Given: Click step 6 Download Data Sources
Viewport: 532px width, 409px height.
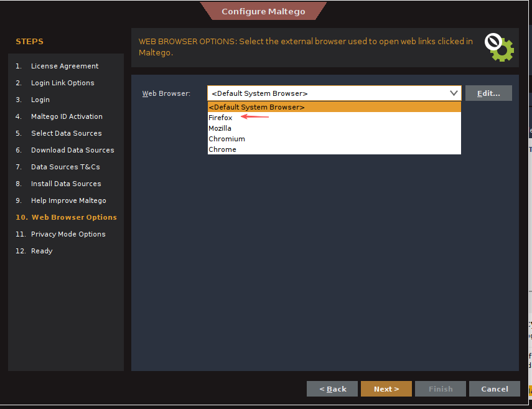Looking at the screenshot, I should click(65, 150).
